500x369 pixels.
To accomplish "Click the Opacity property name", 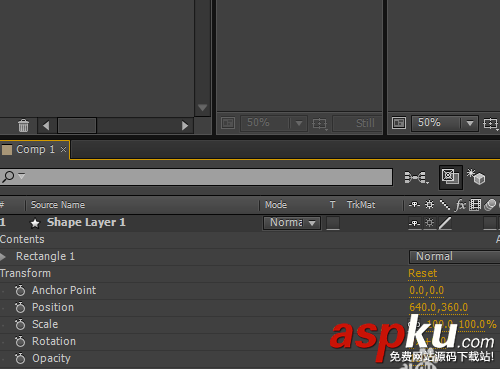I will tap(51, 359).
